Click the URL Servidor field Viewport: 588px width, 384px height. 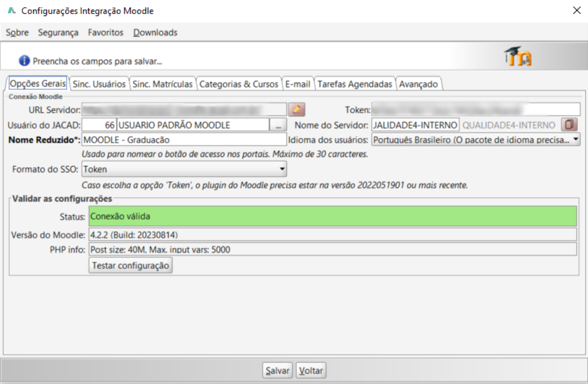[184, 109]
